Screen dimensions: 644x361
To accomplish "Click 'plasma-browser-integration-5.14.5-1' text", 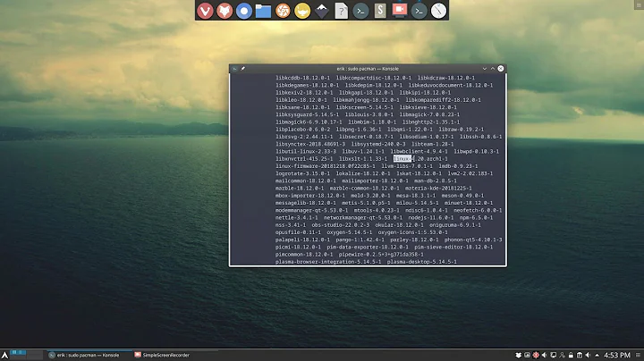I will point(328,262).
